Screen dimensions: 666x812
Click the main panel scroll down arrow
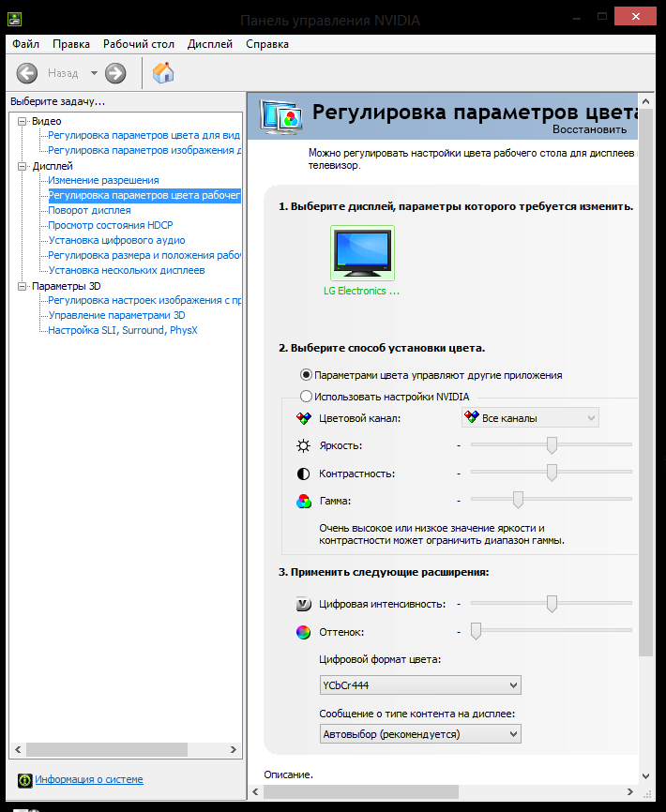click(x=645, y=776)
